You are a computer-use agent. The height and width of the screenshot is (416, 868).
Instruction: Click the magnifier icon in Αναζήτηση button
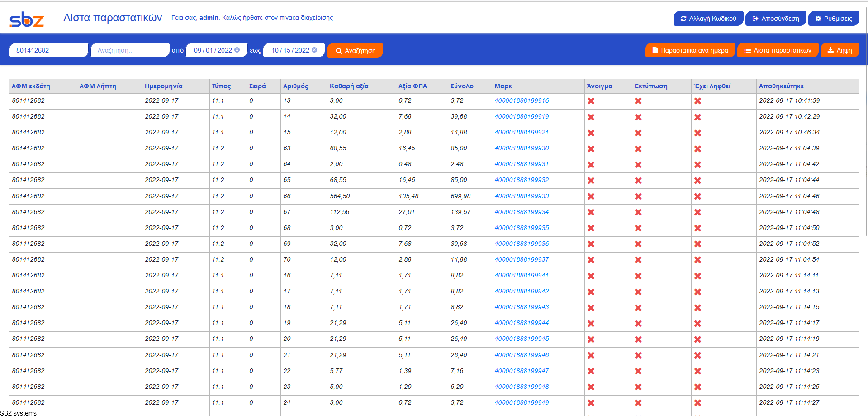pyautogui.click(x=338, y=50)
